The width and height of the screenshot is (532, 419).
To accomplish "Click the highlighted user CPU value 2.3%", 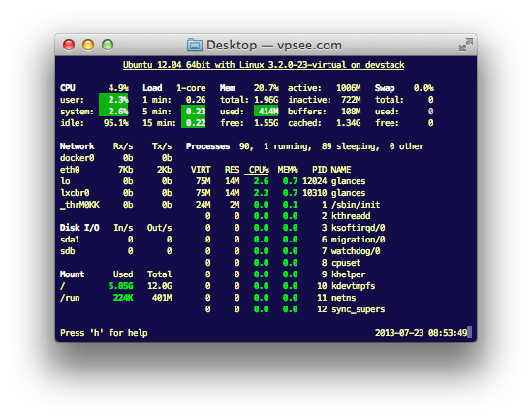I will tap(113, 100).
